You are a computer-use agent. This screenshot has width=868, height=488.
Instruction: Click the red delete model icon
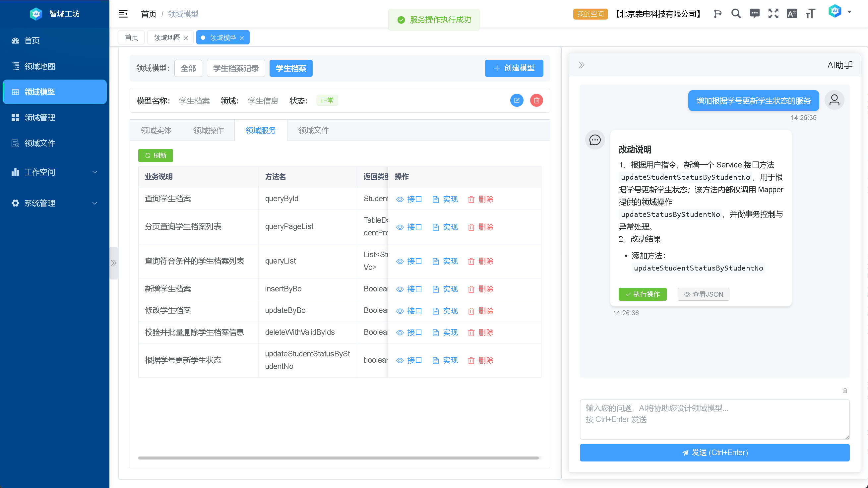tap(536, 100)
